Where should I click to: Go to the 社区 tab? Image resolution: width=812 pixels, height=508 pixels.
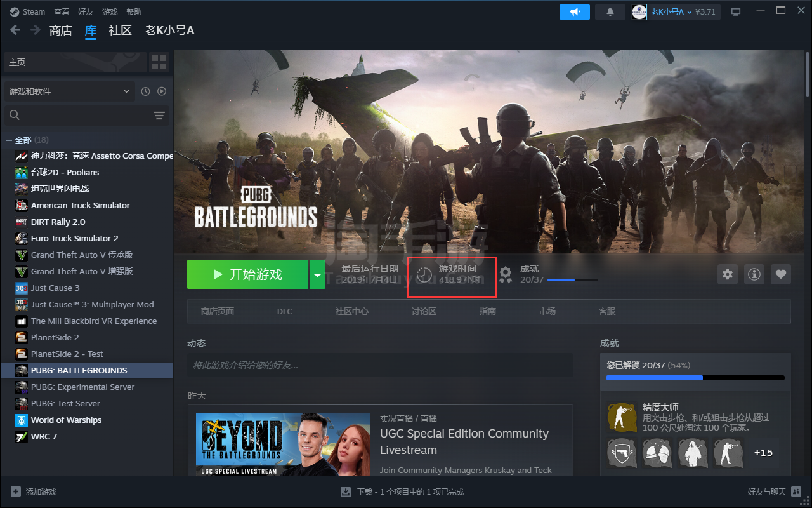[120, 30]
